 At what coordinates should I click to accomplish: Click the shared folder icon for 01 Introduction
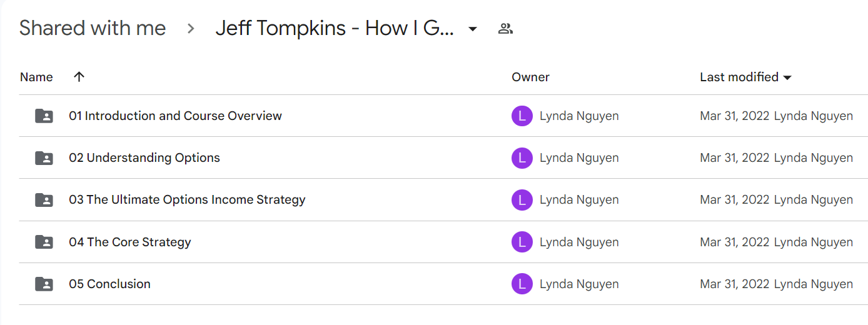click(44, 116)
